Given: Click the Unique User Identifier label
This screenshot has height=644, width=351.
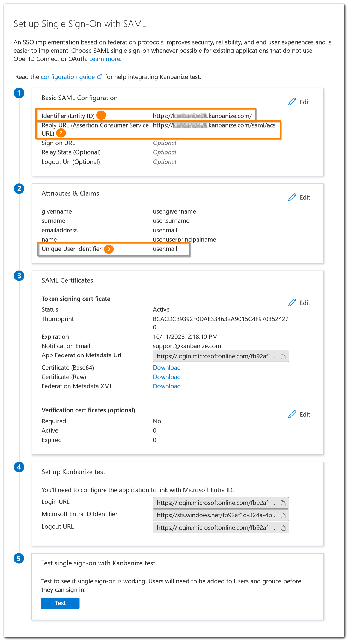Looking at the screenshot, I should [72, 249].
